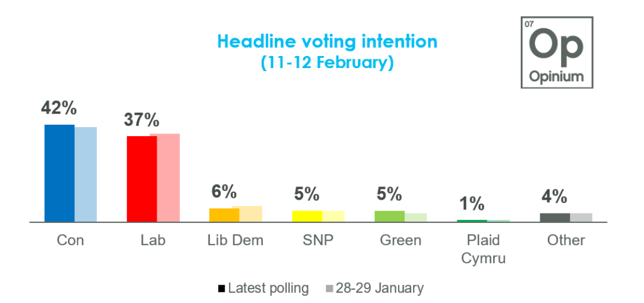Click the yellow SNP bar
This screenshot has height=303, width=644.
pyautogui.click(x=307, y=216)
